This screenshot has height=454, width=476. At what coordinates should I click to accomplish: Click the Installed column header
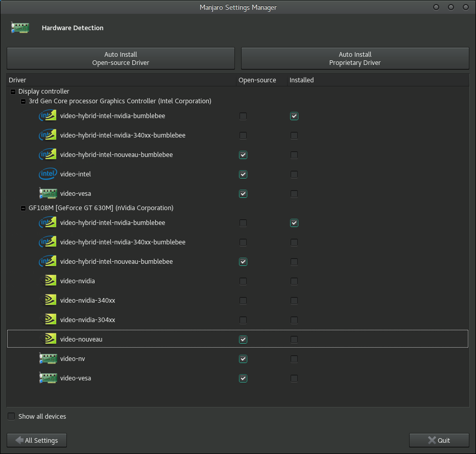pyautogui.click(x=378, y=80)
